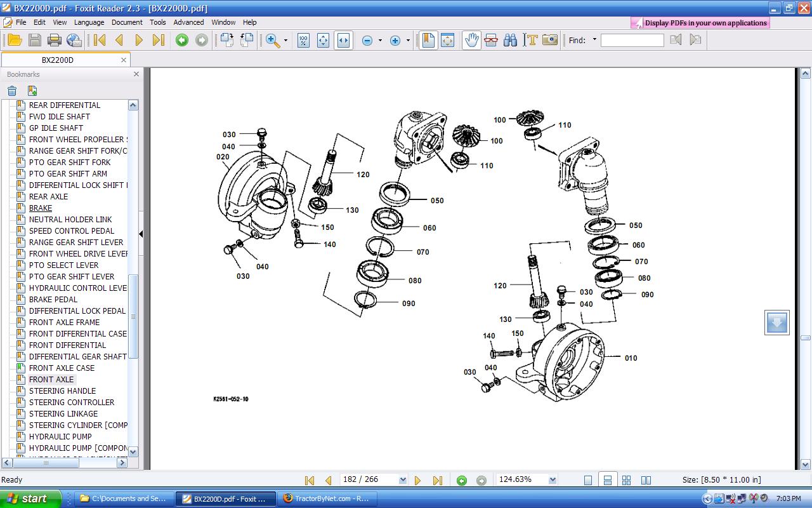The height and width of the screenshot is (508, 812).
Task: Click the Save floppy disk icon
Action: coord(35,40)
